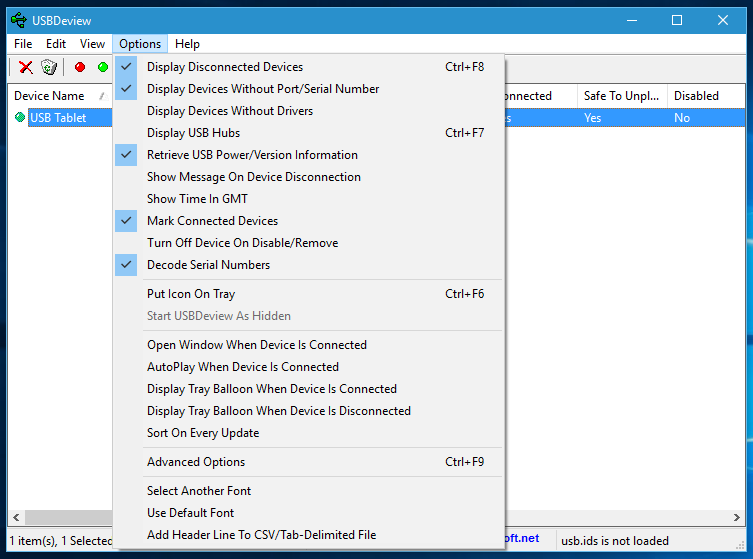Click the green status dot beside USB Tablet
Screen dimensions: 753x559
coord(20,117)
